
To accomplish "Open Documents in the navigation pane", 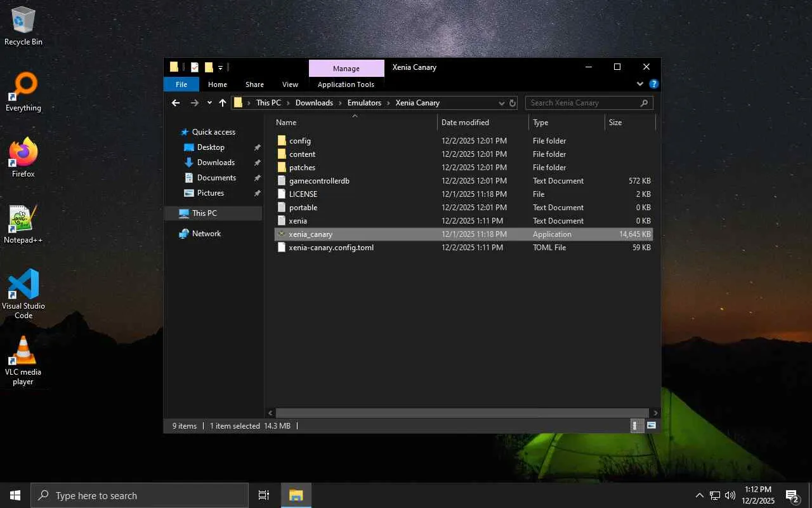I will (216, 178).
